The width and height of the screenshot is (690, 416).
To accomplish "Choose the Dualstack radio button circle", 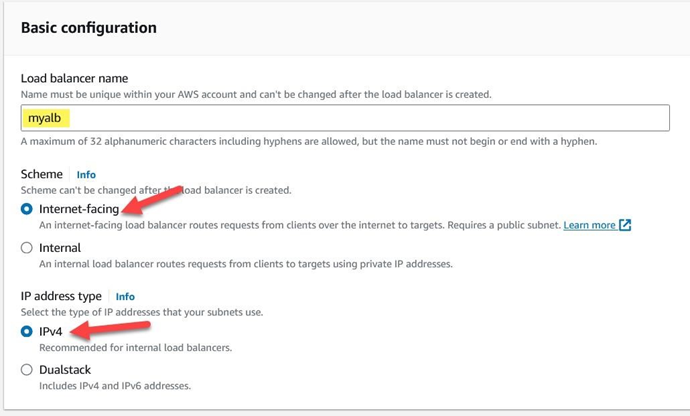I will [x=27, y=370].
